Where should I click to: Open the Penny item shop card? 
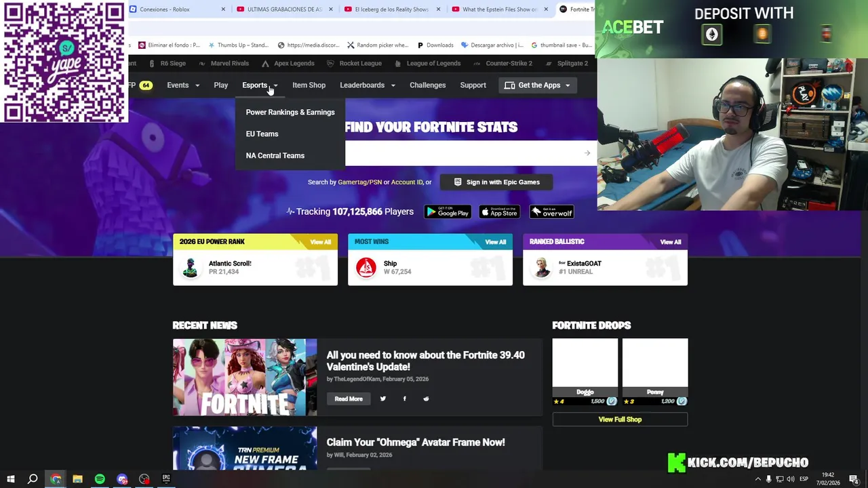click(655, 372)
